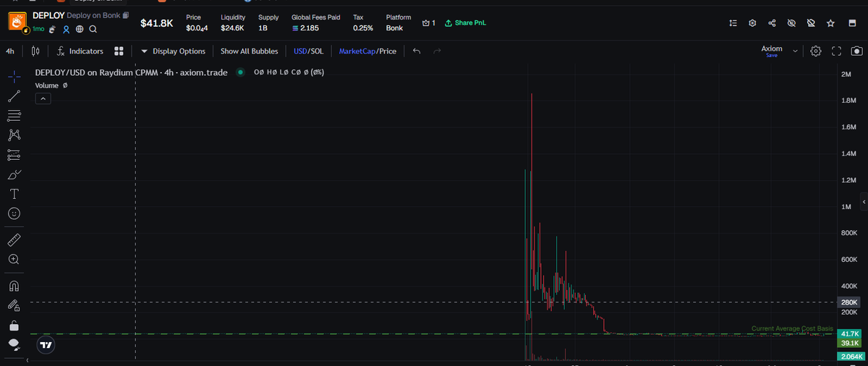Hide all drawings with eye icon
Screen dimensions: 868x366
point(14,344)
